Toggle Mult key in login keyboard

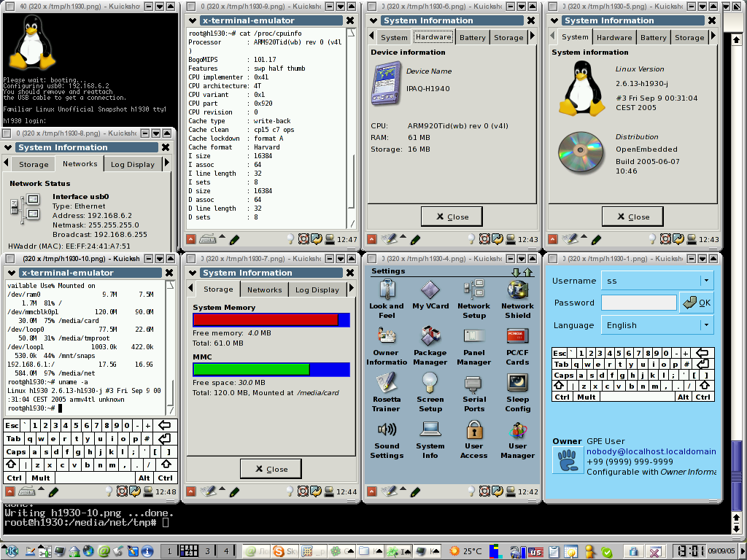point(586,397)
